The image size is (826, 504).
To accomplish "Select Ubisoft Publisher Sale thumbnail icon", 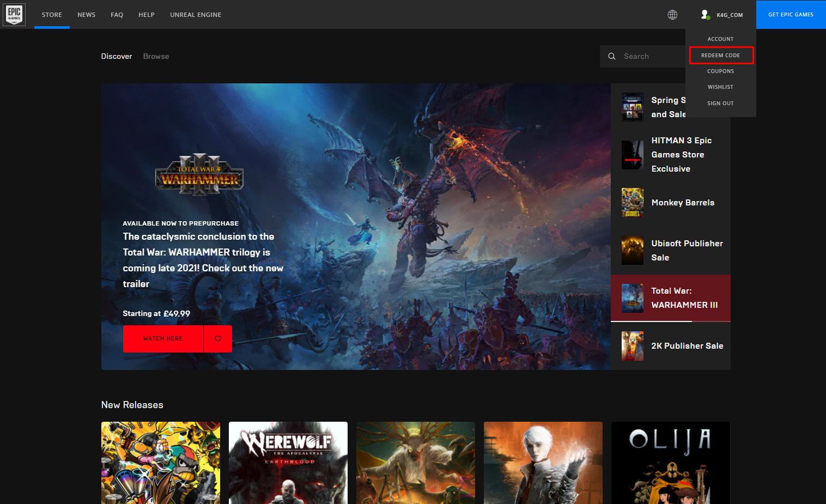I will [x=633, y=251].
